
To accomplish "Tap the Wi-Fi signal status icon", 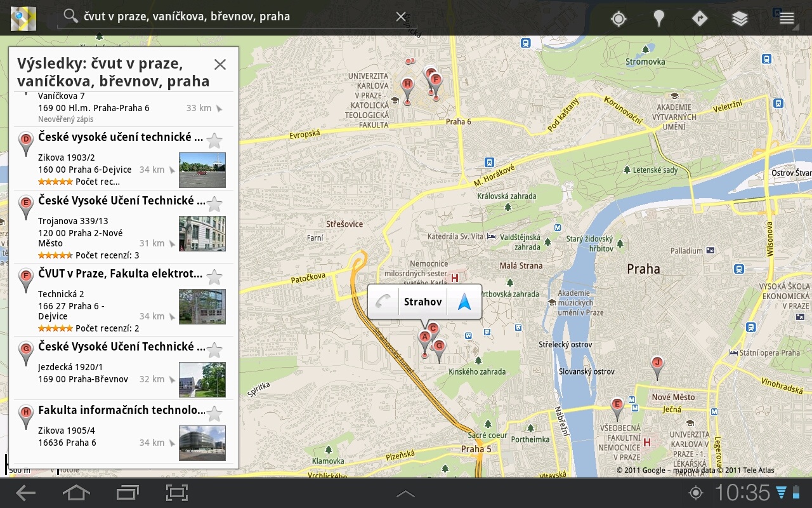I will click(781, 493).
